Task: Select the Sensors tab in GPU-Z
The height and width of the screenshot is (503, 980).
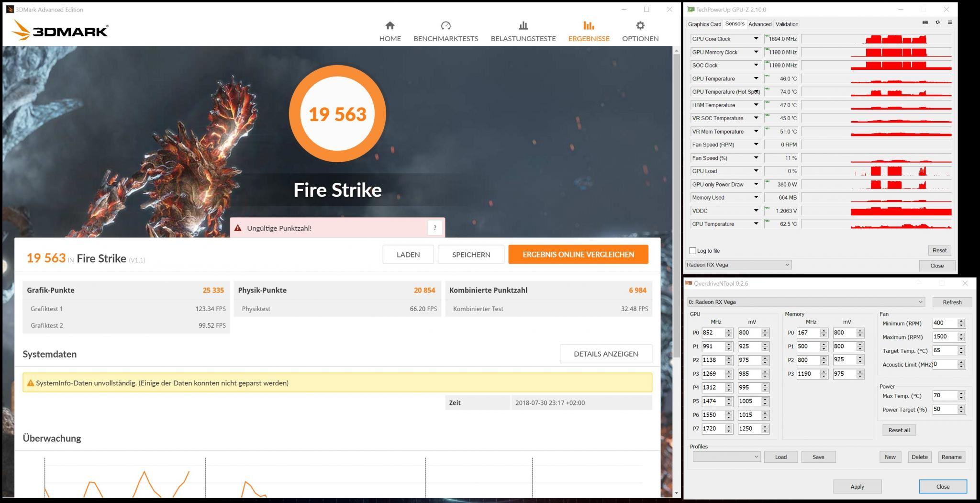Action: [x=735, y=23]
